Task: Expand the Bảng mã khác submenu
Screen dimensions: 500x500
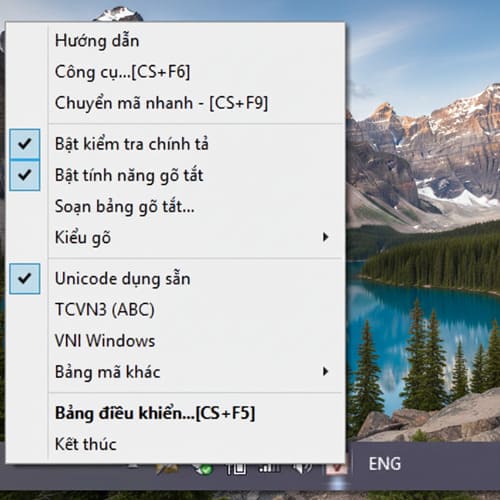Action: point(176,372)
